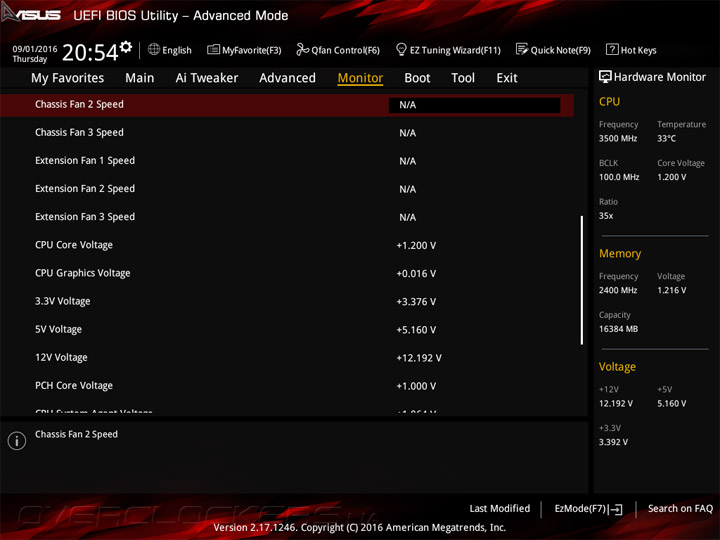Click the info icon in help panel
This screenshot has width=720, height=540.
[17, 441]
